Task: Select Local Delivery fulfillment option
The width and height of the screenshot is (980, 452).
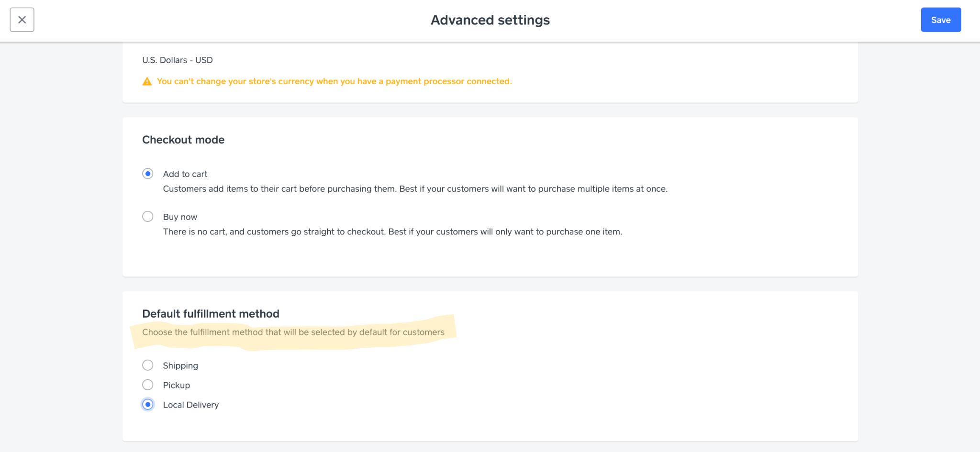Action: point(148,404)
